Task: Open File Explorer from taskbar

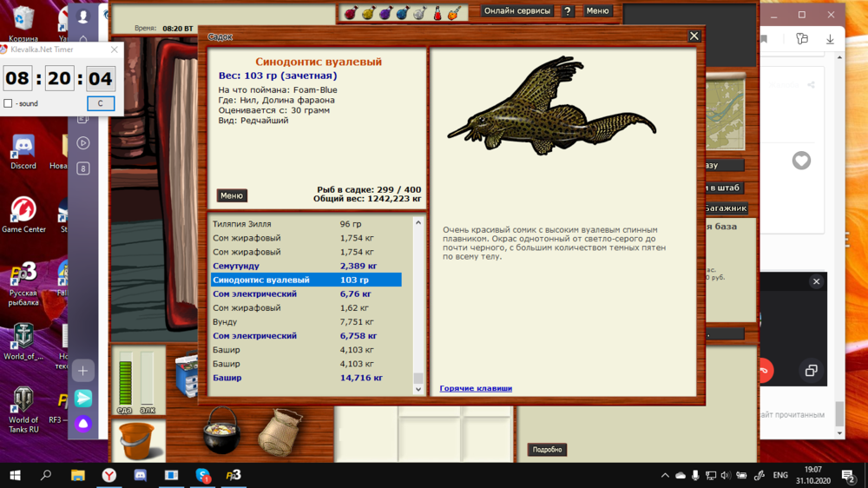Action: click(x=77, y=475)
